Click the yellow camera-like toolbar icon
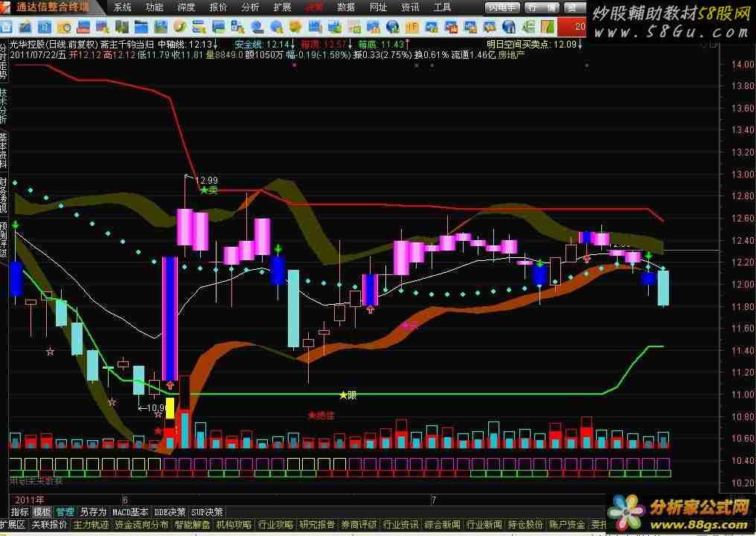756x536 pixels. click(x=65, y=27)
